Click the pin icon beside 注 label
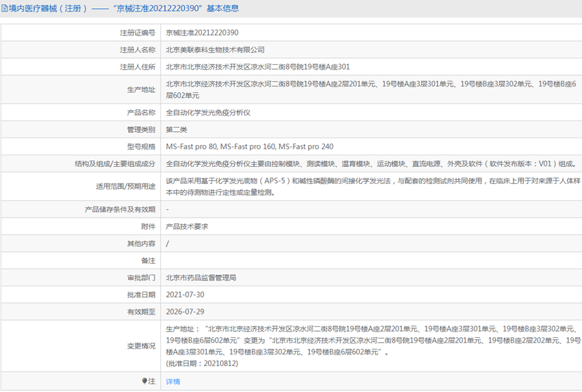Image resolution: width=582 pixels, height=392 pixels. coord(144,381)
